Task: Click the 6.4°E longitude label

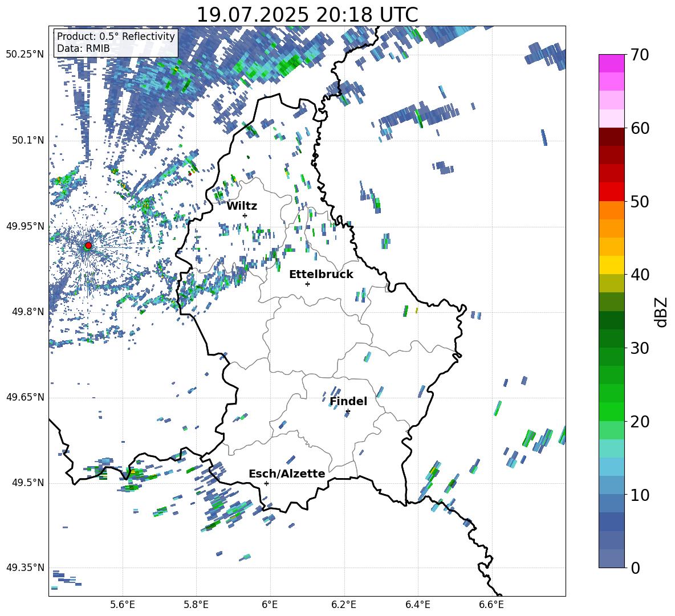Action: point(417,605)
